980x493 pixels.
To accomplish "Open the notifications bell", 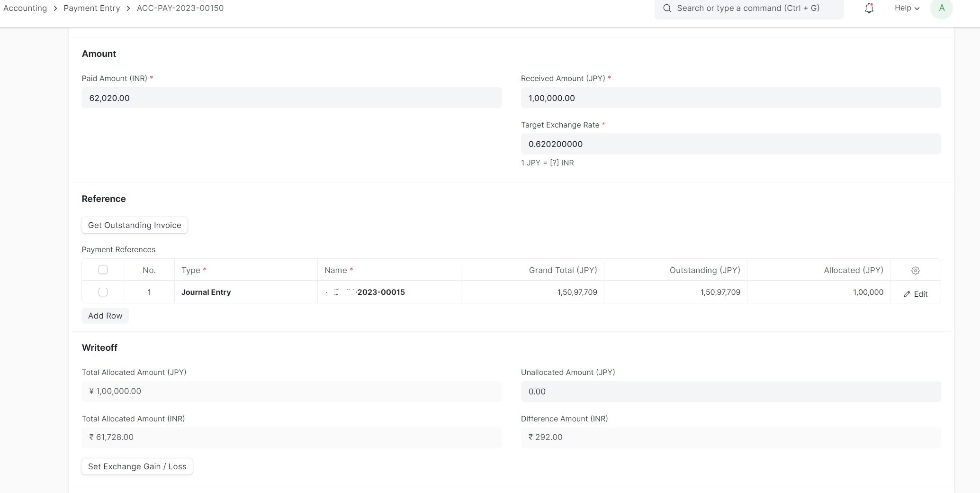I will click(x=869, y=8).
